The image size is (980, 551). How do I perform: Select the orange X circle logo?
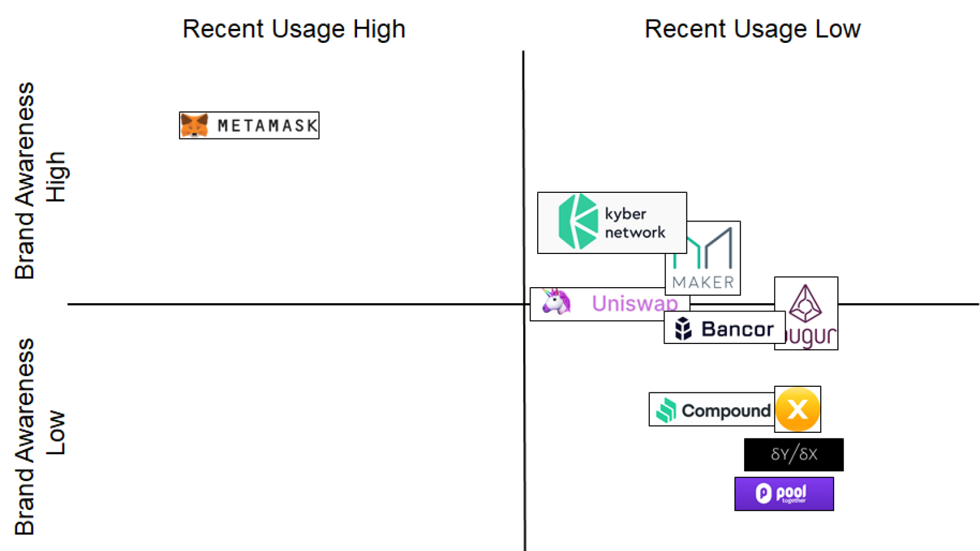(x=797, y=409)
